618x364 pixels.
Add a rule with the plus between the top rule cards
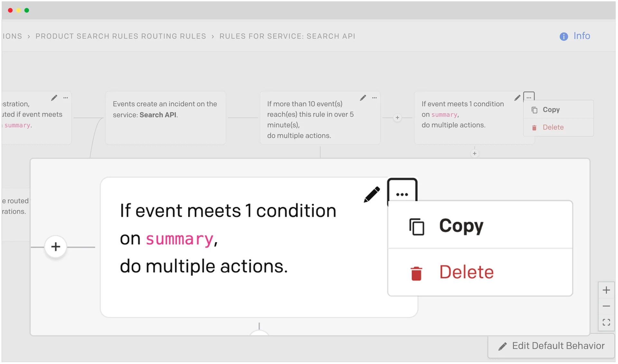pos(398,117)
